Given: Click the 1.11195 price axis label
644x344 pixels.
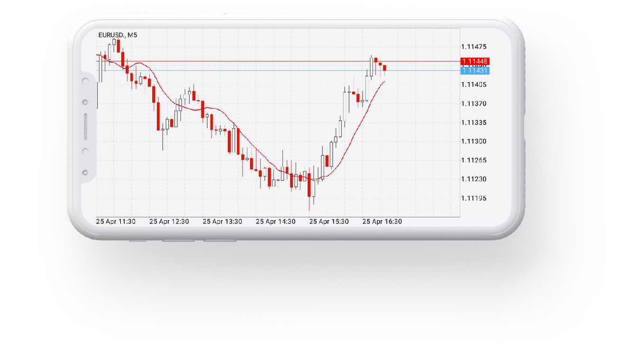Looking at the screenshot, I should coord(474,198).
